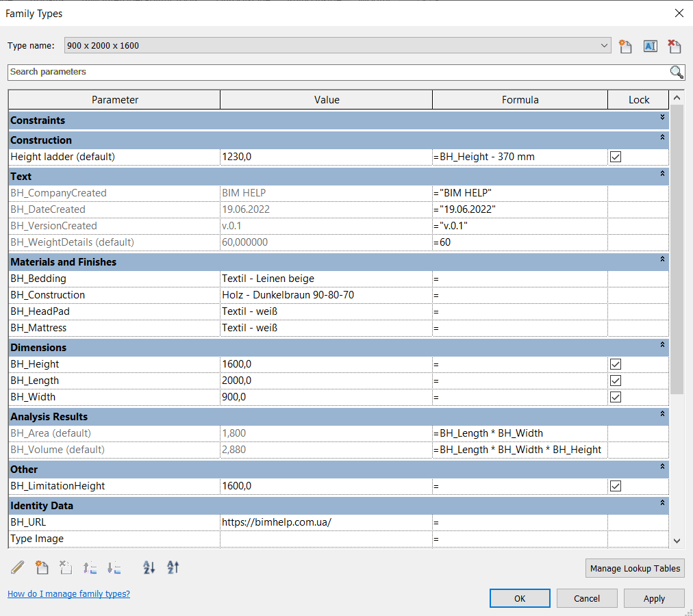Click the Rename Type icon
This screenshot has height=616, width=693.
click(x=650, y=47)
